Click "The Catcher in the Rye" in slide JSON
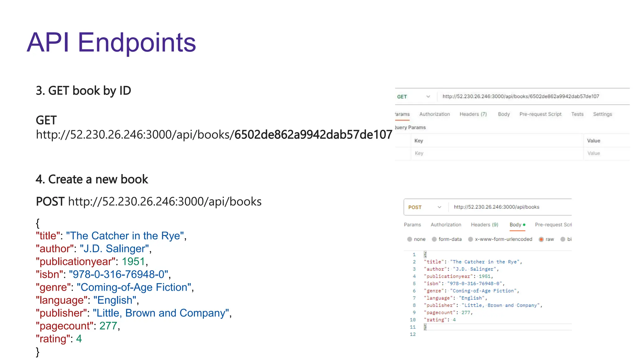 125,236
